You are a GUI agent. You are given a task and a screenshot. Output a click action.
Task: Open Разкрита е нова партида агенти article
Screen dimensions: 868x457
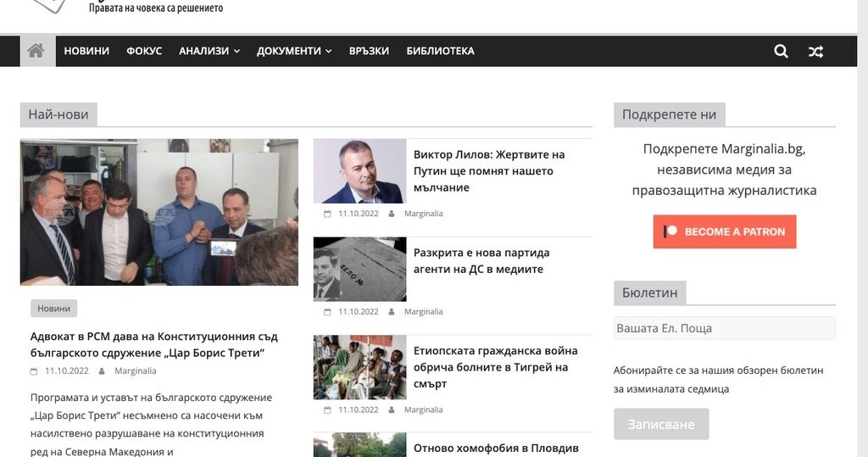click(481, 261)
